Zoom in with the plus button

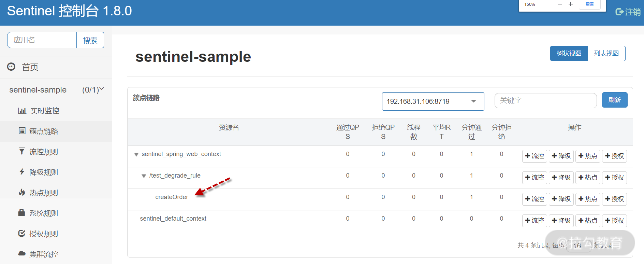click(571, 4)
